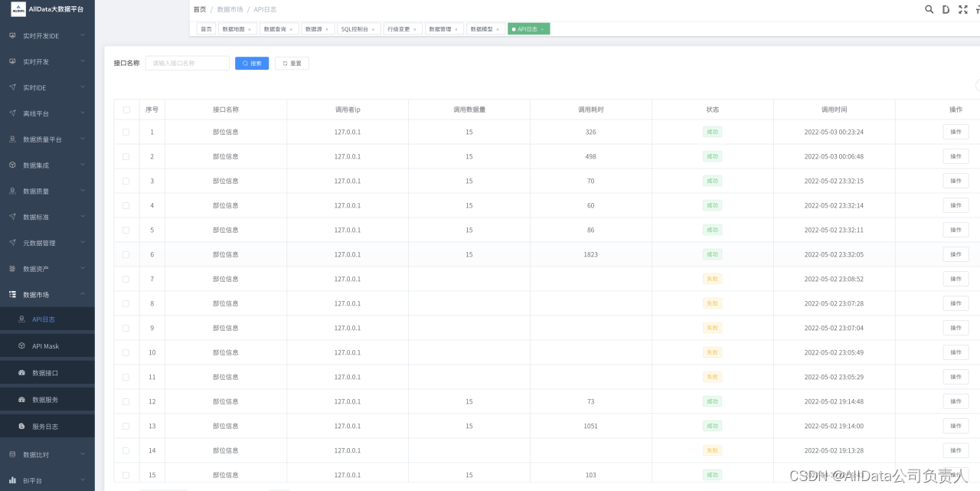Viewport: 980px width, 491px height.
Task: Click the 数据质量平台 user icon
Action: click(x=12, y=139)
